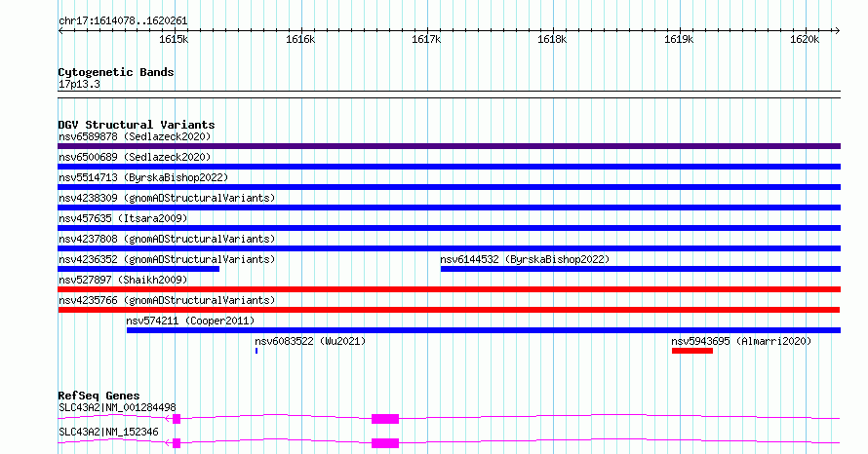Click the blue nsv6144532 variant bar
The image size is (868, 454).
coord(641,269)
